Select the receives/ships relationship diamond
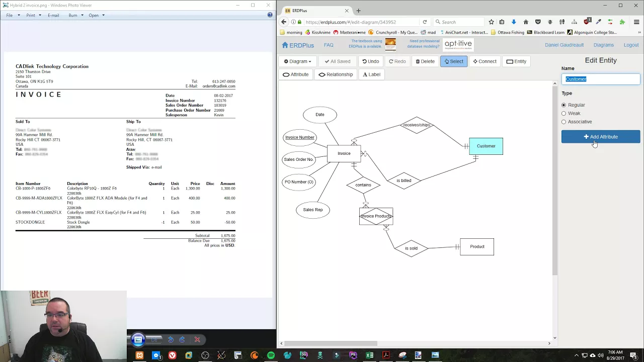644x362 pixels. tap(417, 125)
